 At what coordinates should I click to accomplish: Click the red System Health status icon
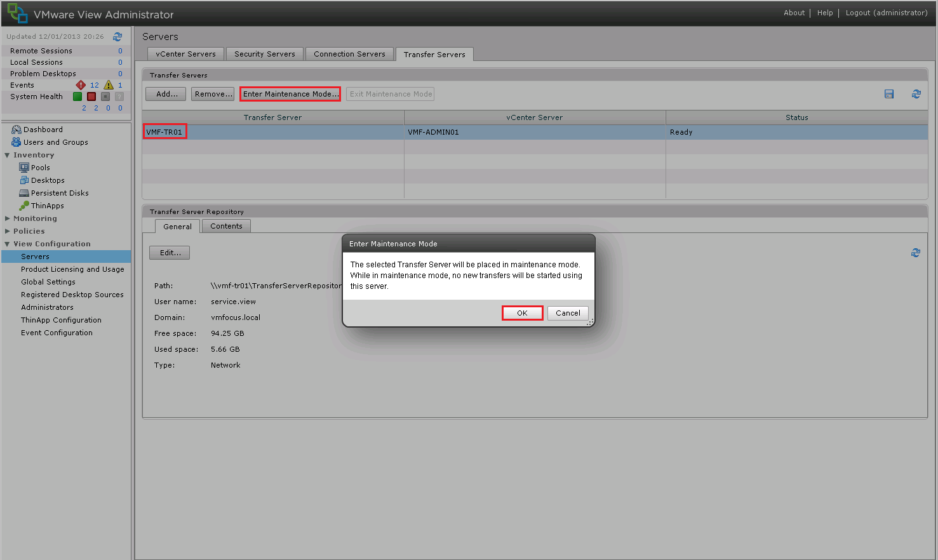pyautogui.click(x=91, y=97)
